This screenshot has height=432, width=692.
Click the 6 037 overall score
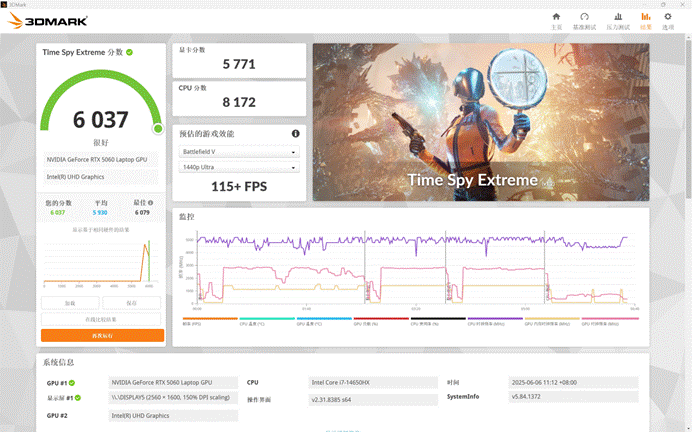[x=101, y=120]
